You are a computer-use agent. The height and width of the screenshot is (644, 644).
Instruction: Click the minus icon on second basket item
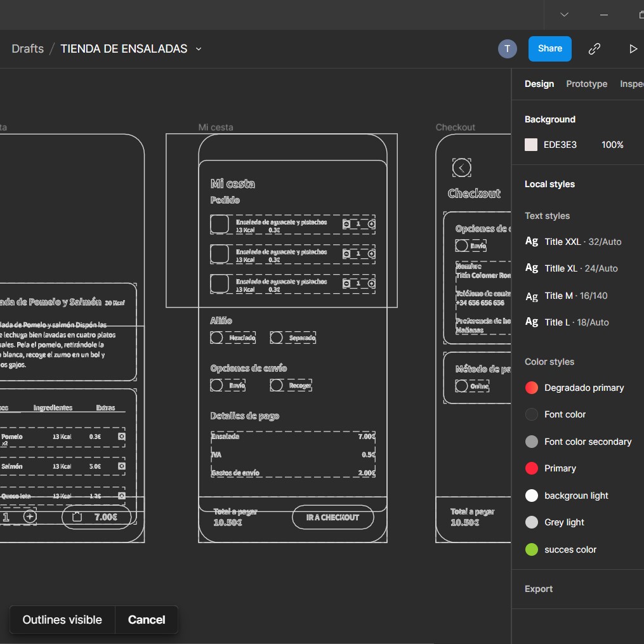346,254
